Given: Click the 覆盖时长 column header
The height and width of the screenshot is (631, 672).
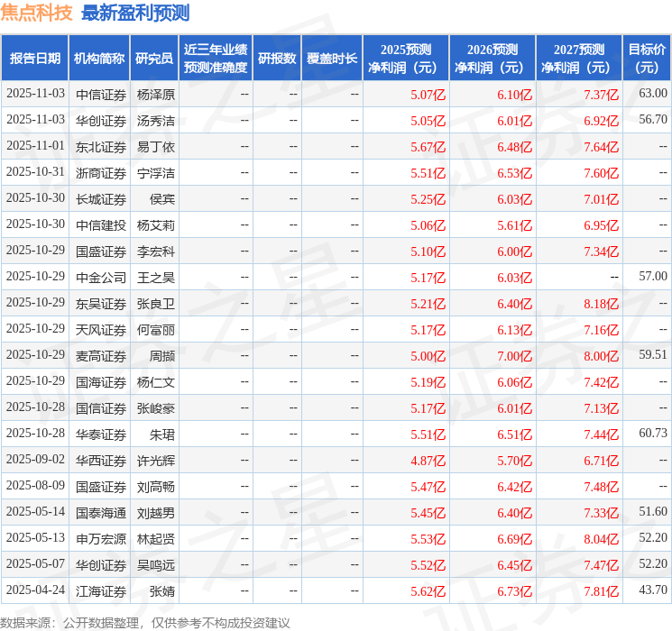Looking at the screenshot, I should pyautogui.click(x=332, y=59).
